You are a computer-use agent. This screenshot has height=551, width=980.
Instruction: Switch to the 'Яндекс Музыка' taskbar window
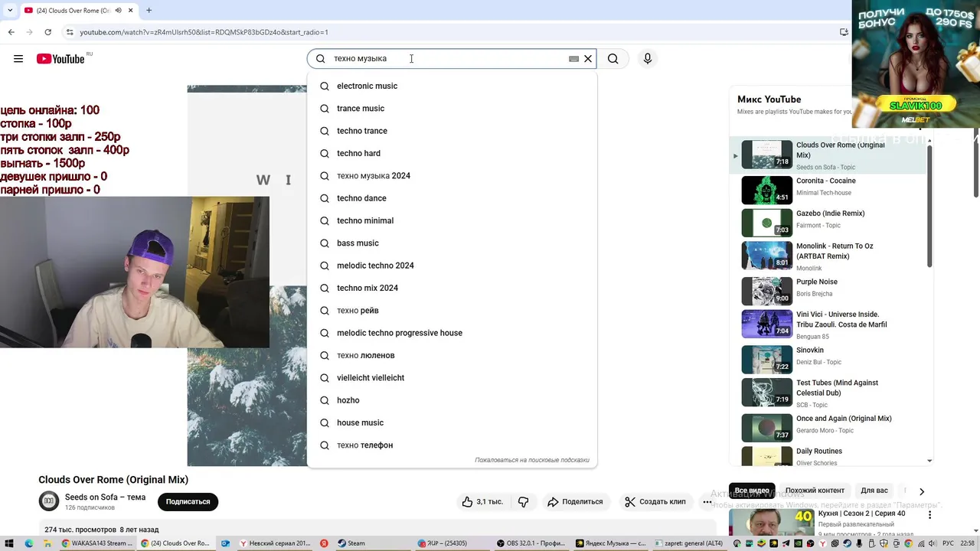tap(612, 543)
